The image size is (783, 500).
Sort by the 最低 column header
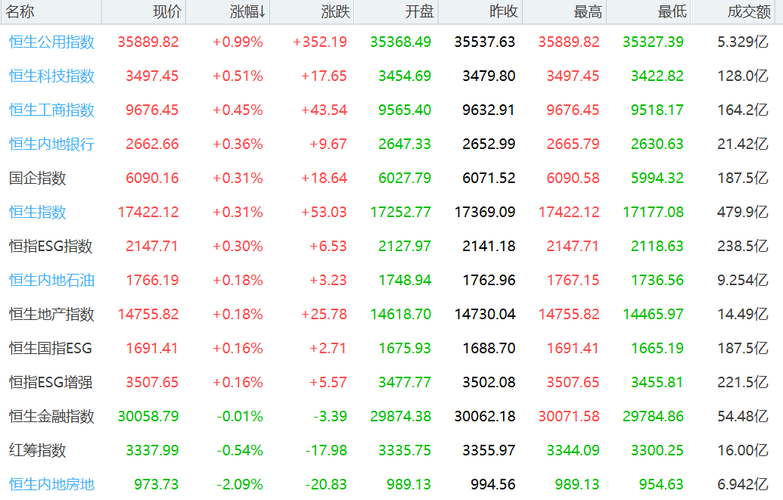[649, 11]
